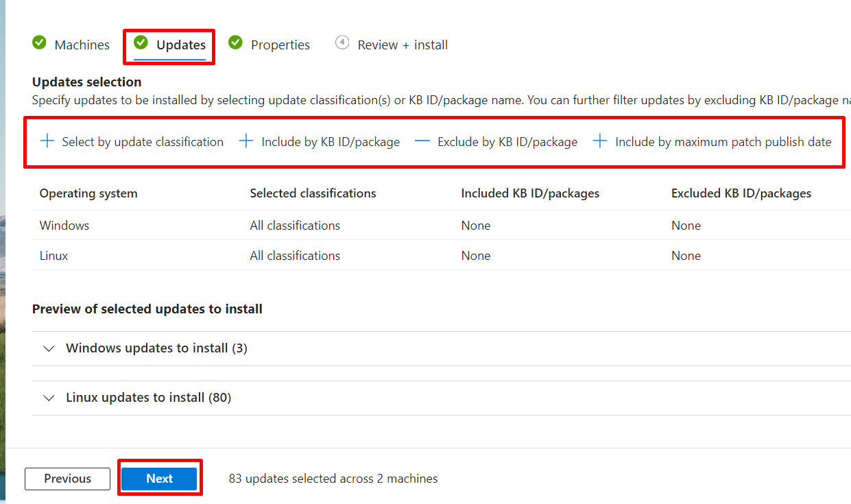This screenshot has height=504, width=851.
Task: Click Exclude by KB ID/package
Action: [x=507, y=142]
